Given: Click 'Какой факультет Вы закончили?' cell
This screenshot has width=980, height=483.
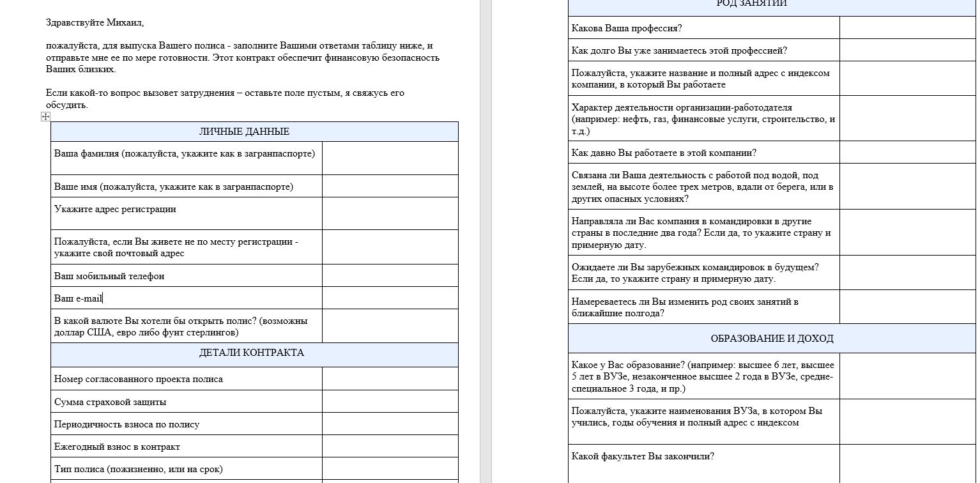Looking at the screenshot, I should pyautogui.click(x=704, y=464).
